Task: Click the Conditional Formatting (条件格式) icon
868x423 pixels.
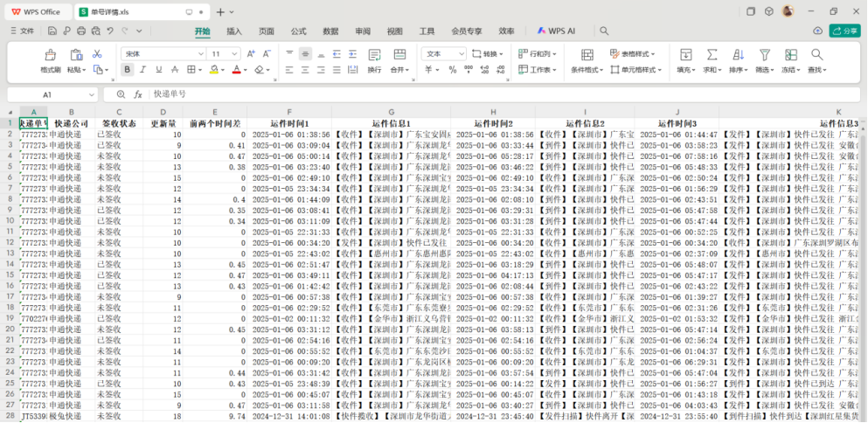Action: 587,55
